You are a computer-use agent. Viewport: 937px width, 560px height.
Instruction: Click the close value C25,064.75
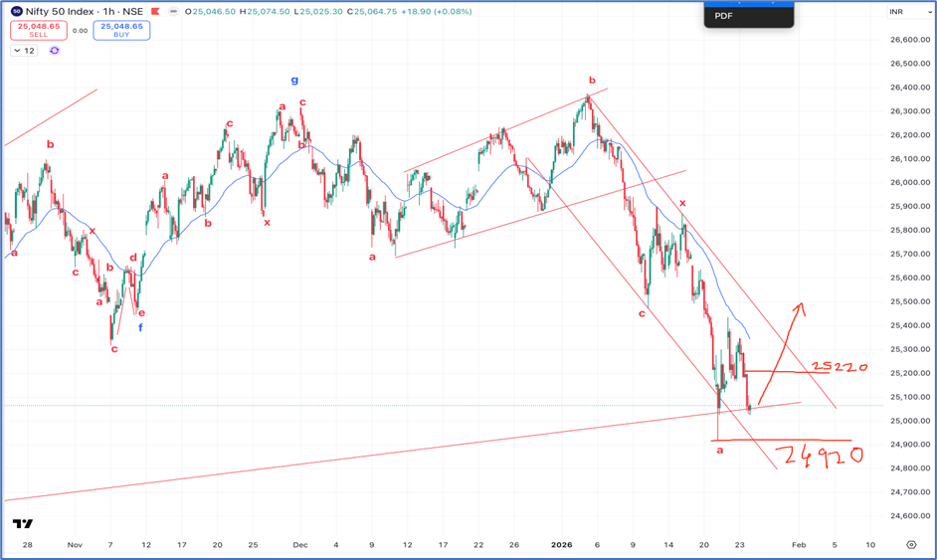372,11
